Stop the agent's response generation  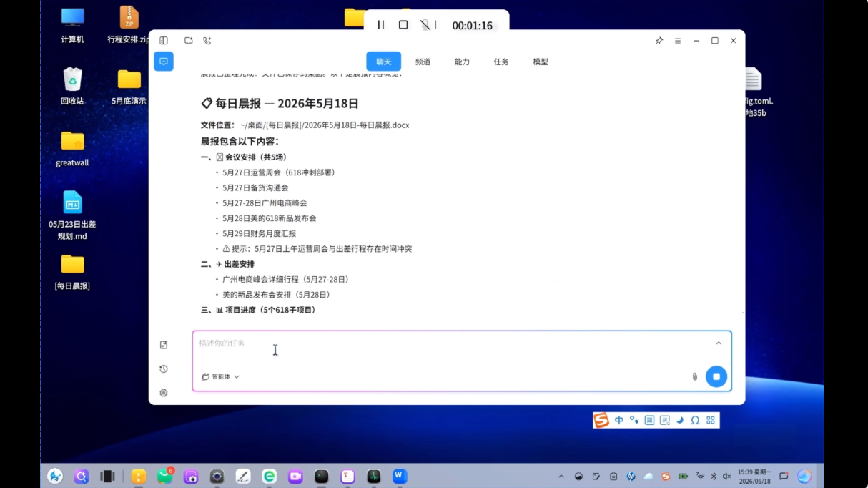[716, 376]
